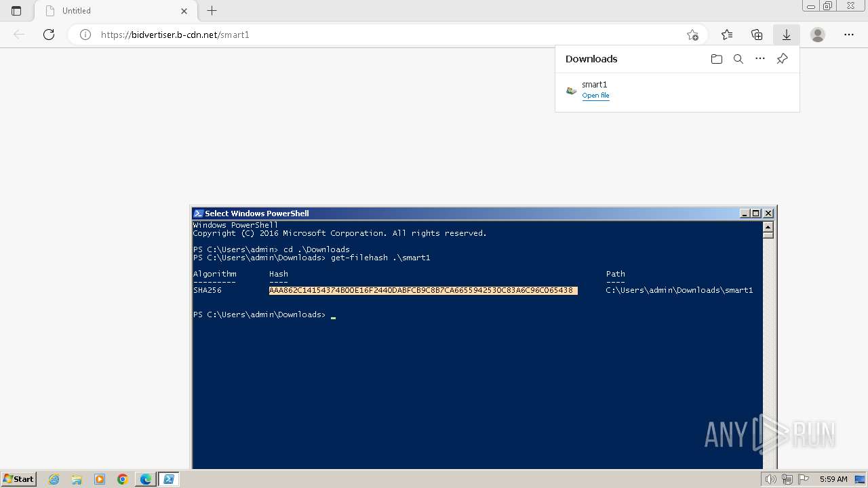Screen dimensions: 868x488
Task: Close the Untitled tab
Action: (184, 11)
